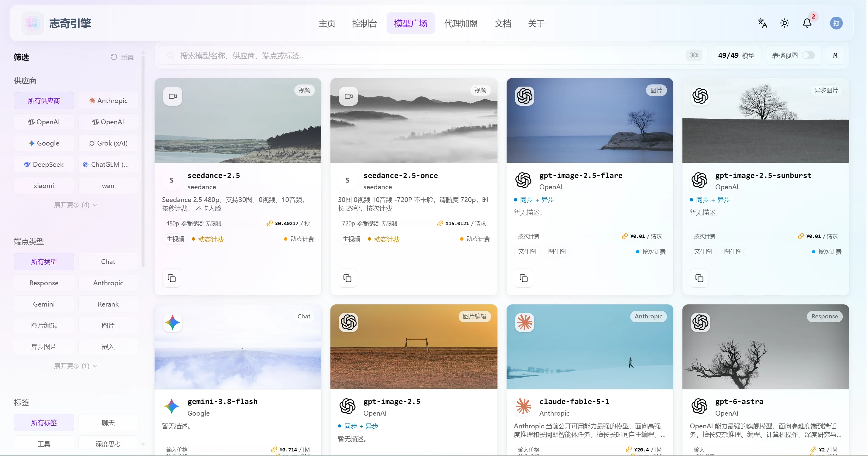Open the M sort dropdown button
Screen dimensions: 868x456
[x=835, y=55]
